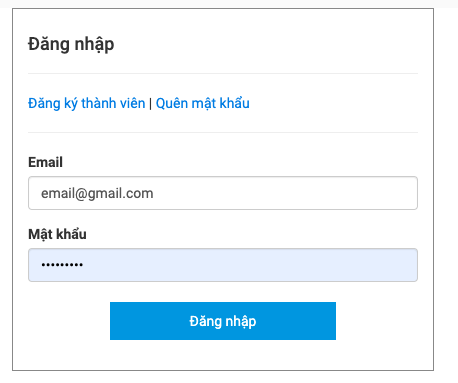Open the Đăng ký thành viên link
This screenshot has width=458, height=383.
tap(87, 103)
